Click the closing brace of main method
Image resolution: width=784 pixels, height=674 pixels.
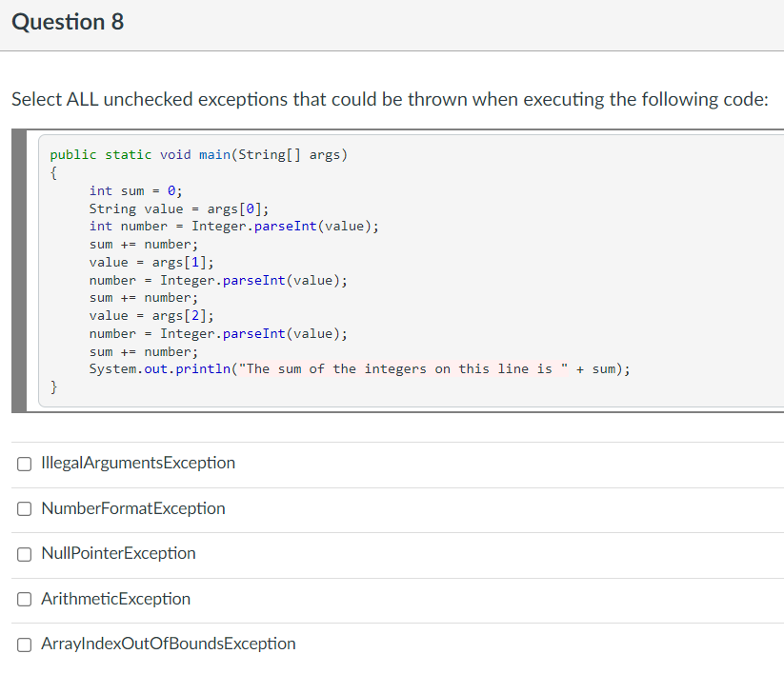click(x=52, y=387)
